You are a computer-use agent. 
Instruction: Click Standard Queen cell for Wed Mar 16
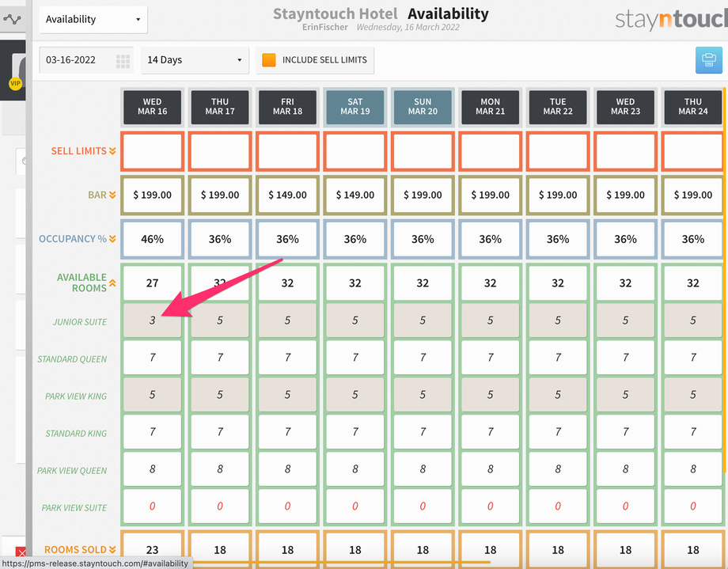pos(152,357)
